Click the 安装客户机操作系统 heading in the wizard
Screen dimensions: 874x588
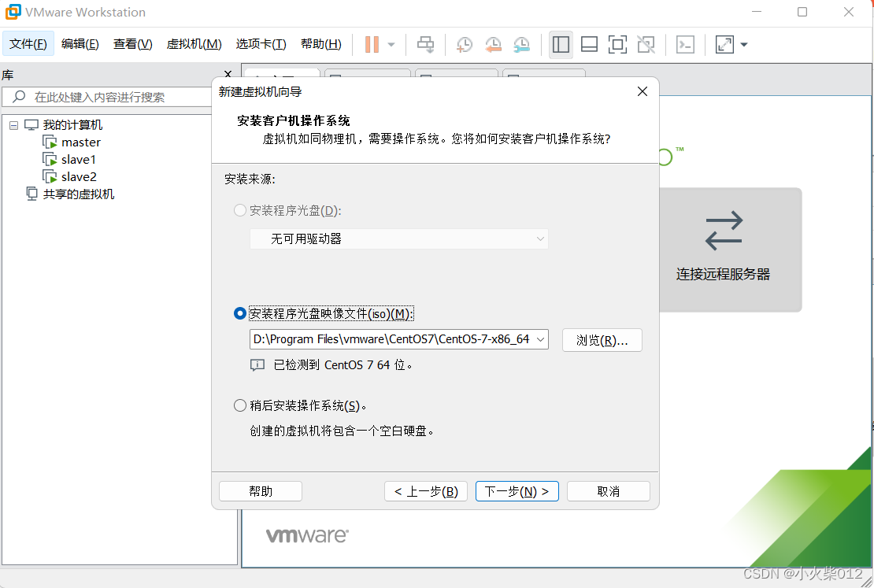[293, 121]
